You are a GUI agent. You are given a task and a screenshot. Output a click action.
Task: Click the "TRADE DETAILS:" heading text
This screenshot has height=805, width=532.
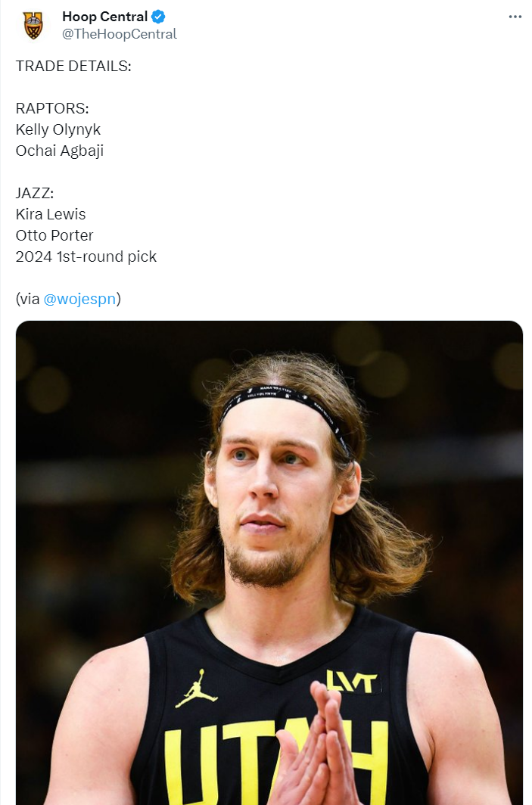(73, 66)
